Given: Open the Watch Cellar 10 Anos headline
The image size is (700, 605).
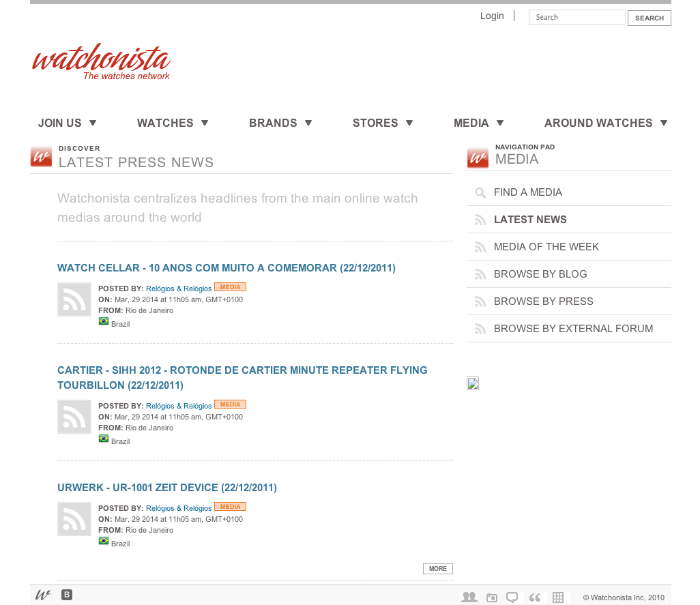Looking at the screenshot, I should [227, 268].
